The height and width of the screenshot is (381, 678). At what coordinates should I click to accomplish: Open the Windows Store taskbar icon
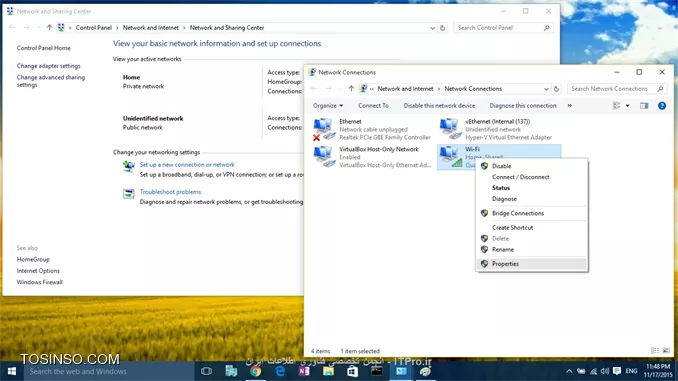click(352, 371)
